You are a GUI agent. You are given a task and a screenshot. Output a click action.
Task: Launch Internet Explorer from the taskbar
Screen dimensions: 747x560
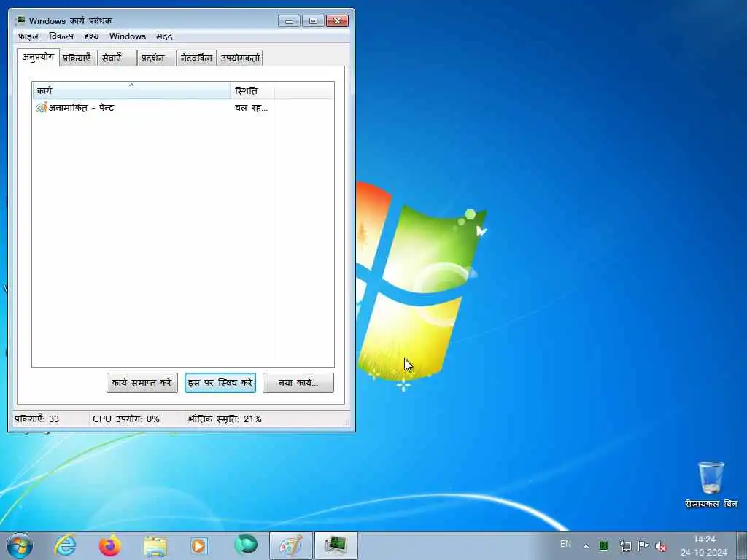(x=65, y=545)
